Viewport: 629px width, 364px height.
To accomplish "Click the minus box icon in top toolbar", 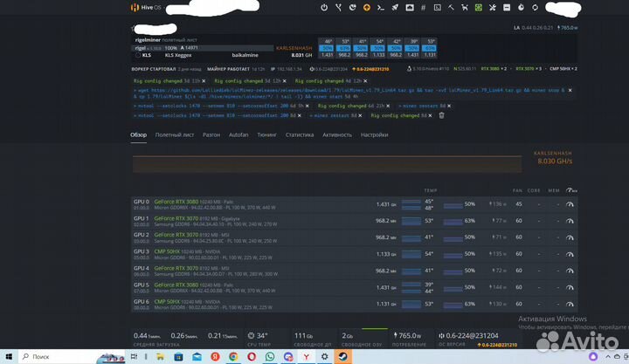I will [x=507, y=8].
